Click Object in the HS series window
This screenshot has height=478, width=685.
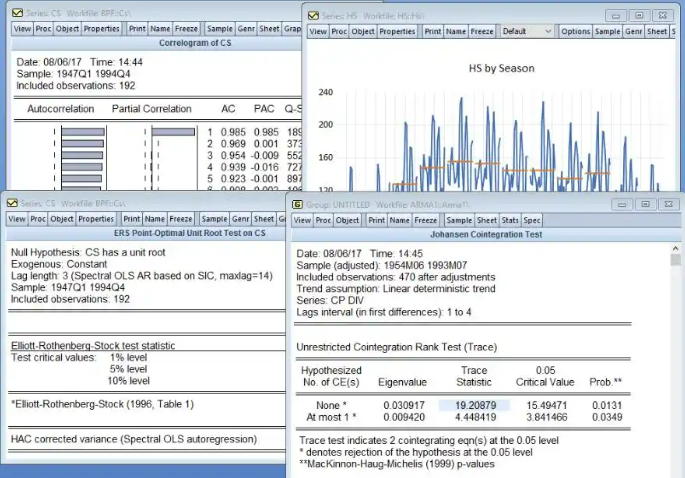[x=363, y=31]
